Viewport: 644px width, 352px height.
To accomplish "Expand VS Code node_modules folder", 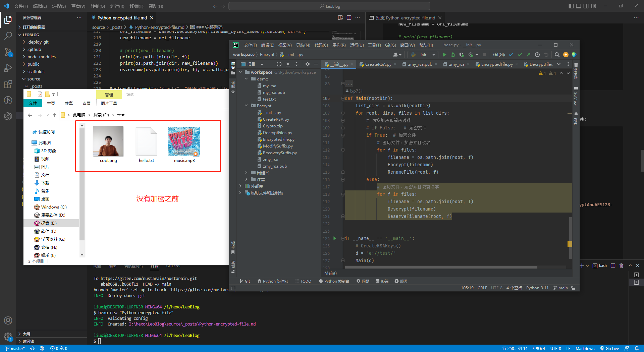I will 24,57.
